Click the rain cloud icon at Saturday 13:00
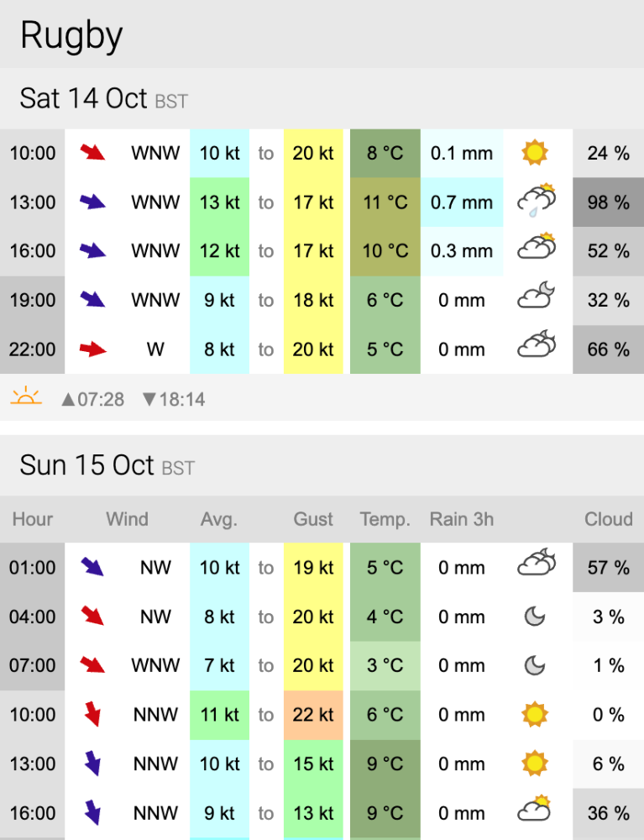Image resolution: width=644 pixels, height=840 pixels. click(537, 201)
